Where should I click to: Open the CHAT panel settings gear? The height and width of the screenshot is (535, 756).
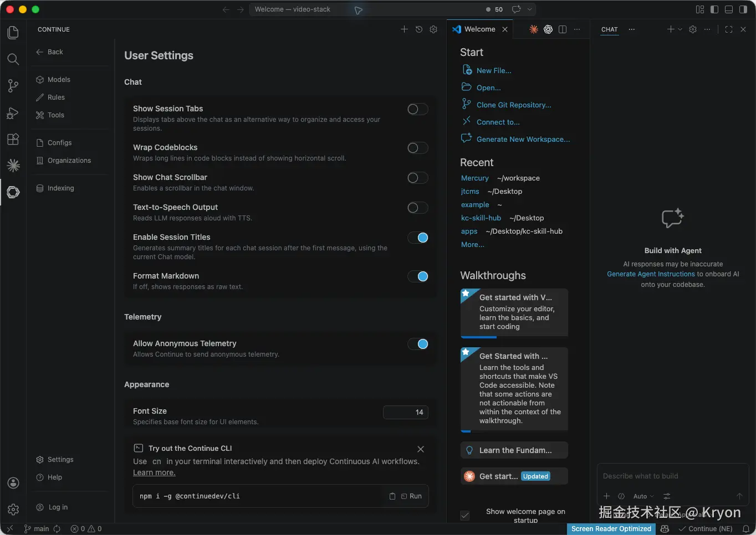pos(693,29)
